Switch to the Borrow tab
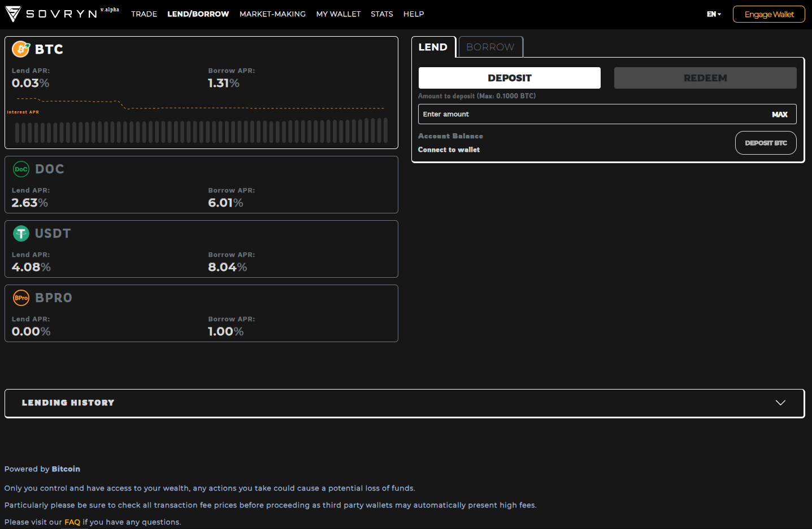 [x=490, y=47]
